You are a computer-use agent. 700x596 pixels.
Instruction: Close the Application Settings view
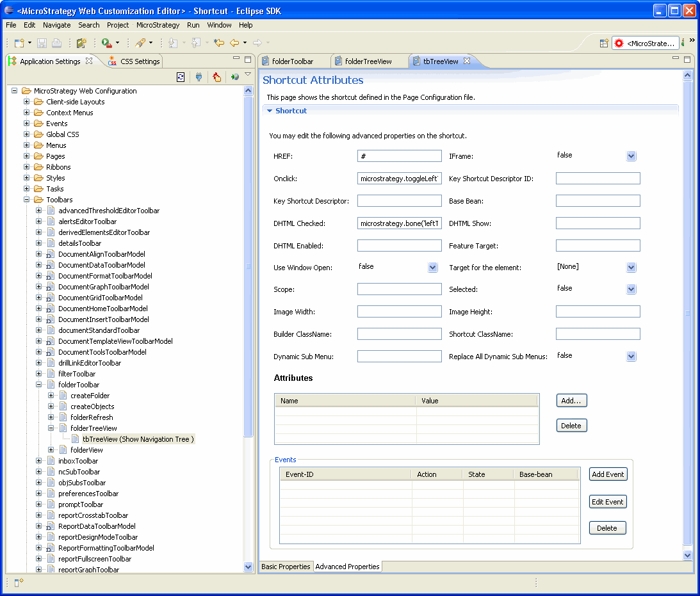[x=89, y=61]
